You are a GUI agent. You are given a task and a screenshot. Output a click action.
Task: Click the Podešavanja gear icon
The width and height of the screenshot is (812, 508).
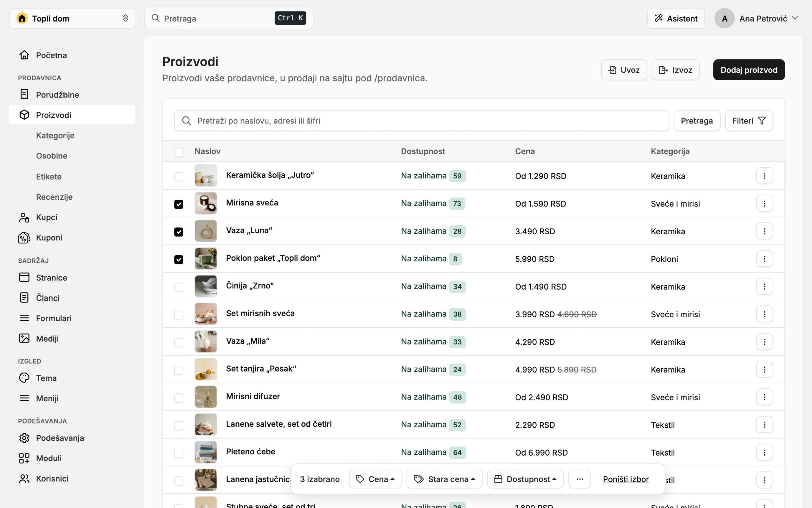(x=24, y=438)
